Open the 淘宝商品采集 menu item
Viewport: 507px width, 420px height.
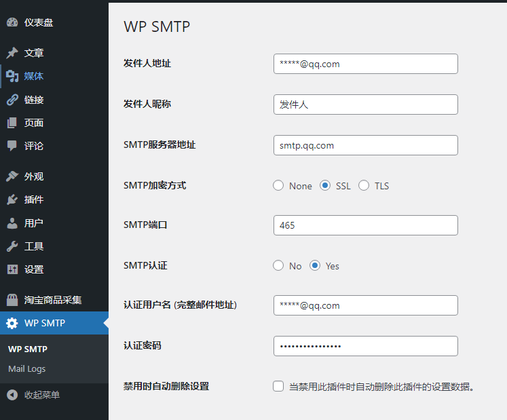[x=53, y=300]
